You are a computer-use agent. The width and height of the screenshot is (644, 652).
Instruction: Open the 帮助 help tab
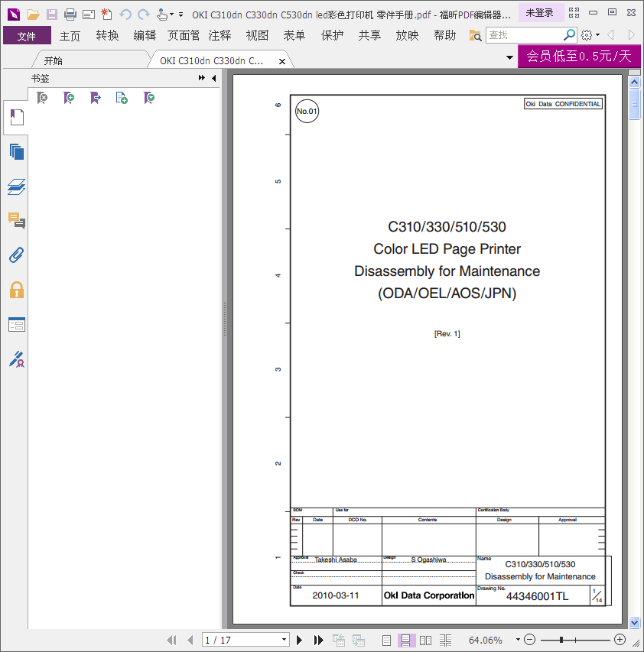[x=444, y=36]
